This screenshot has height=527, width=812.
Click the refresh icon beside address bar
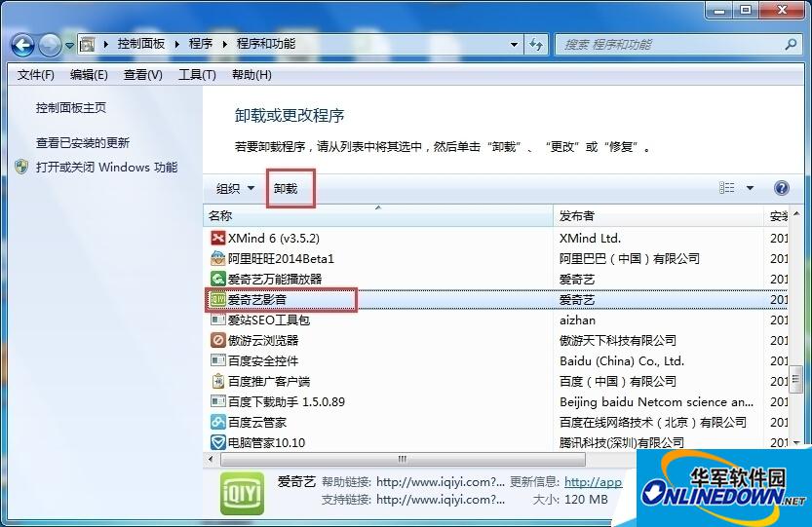(536, 44)
